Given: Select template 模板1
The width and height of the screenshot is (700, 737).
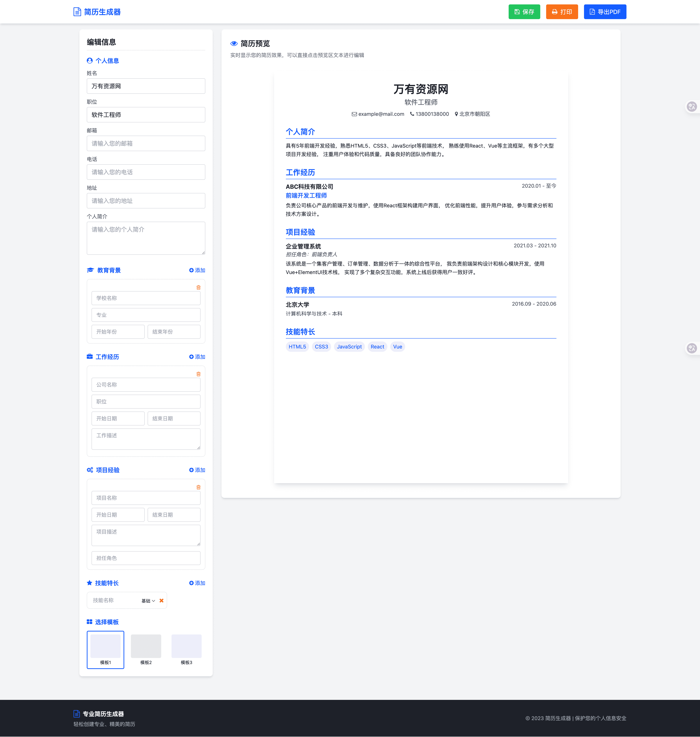Looking at the screenshot, I should (106, 650).
